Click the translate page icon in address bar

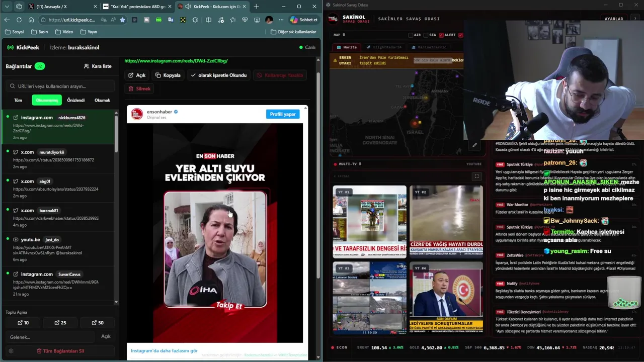point(103,20)
